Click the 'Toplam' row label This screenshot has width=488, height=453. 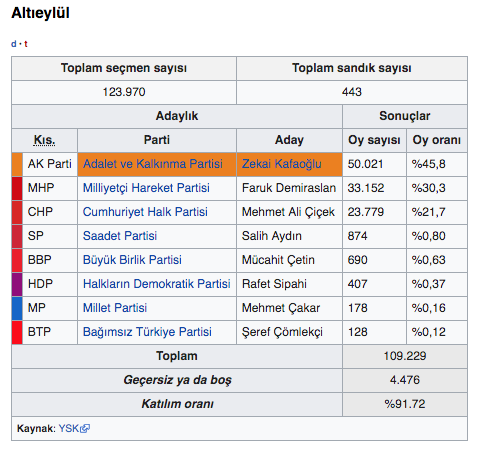tap(177, 356)
